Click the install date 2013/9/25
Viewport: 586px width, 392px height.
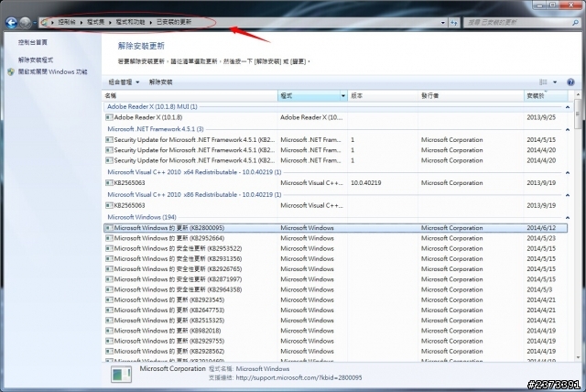[x=541, y=117]
